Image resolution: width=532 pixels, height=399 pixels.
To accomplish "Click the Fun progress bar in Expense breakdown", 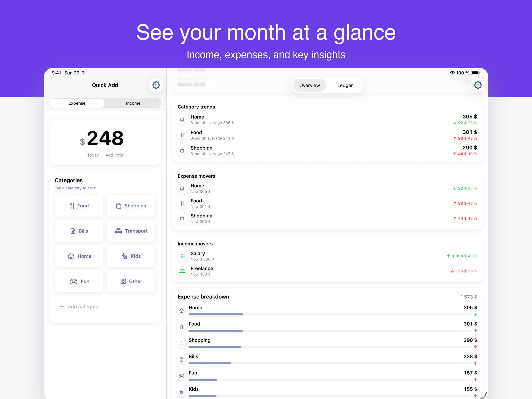I will pyautogui.click(x=329, y=380).
